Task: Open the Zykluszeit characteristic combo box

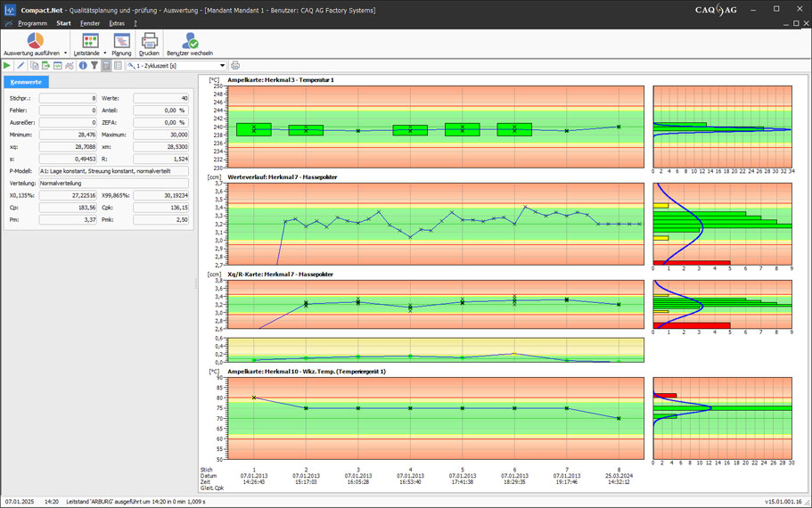Action: 176,66
